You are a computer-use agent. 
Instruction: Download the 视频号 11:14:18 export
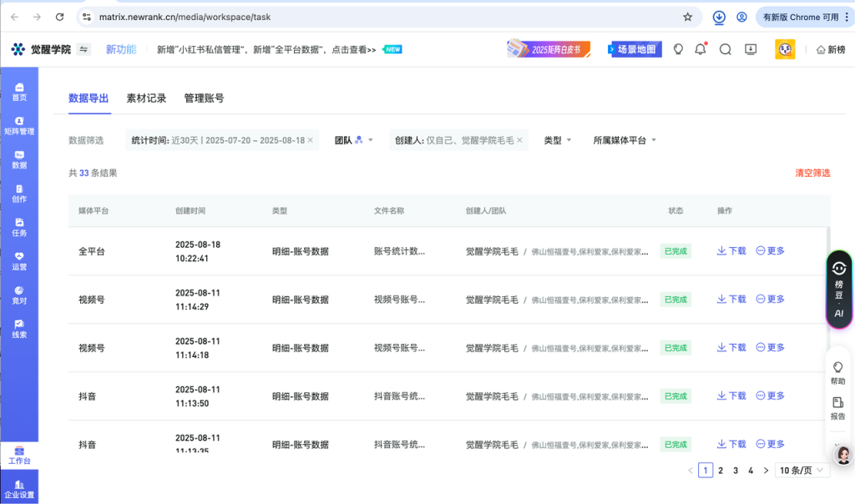tap(731, 348)
